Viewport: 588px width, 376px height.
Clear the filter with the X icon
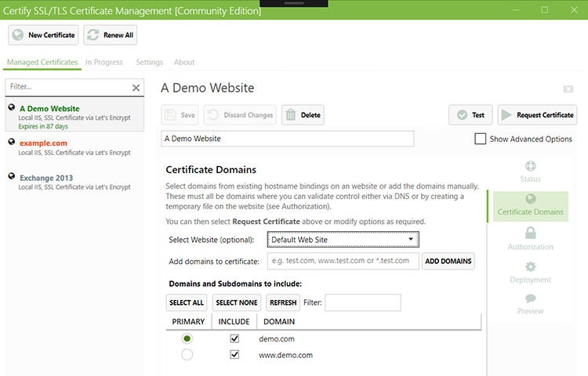point(136,88)
